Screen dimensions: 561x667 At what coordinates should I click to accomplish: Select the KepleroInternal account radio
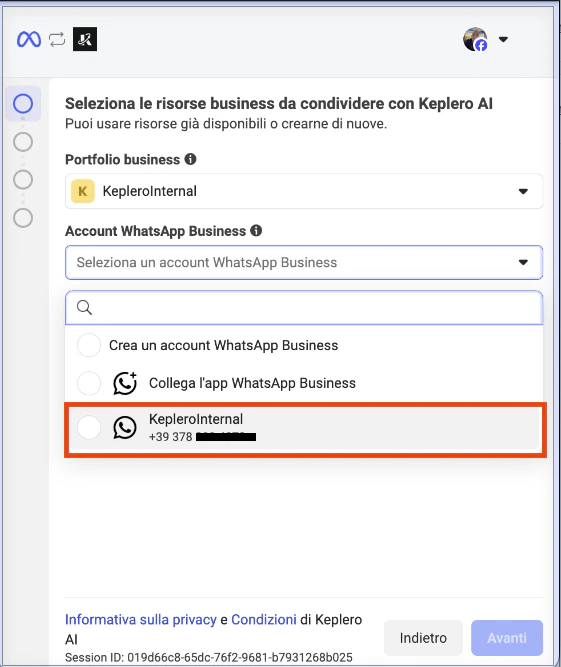point(89,427)
